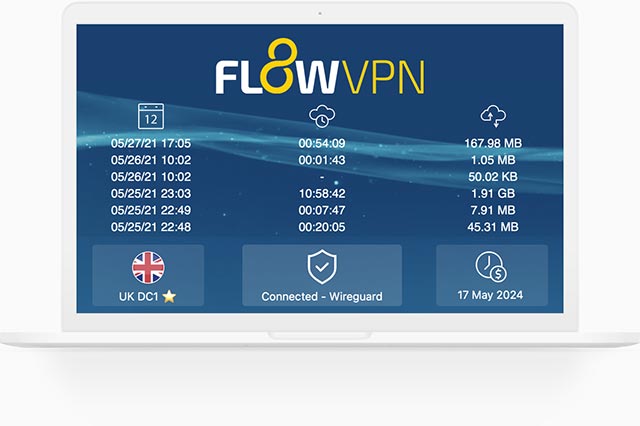
Task: Click the calendar date column icon
Action: click(151, 116)
